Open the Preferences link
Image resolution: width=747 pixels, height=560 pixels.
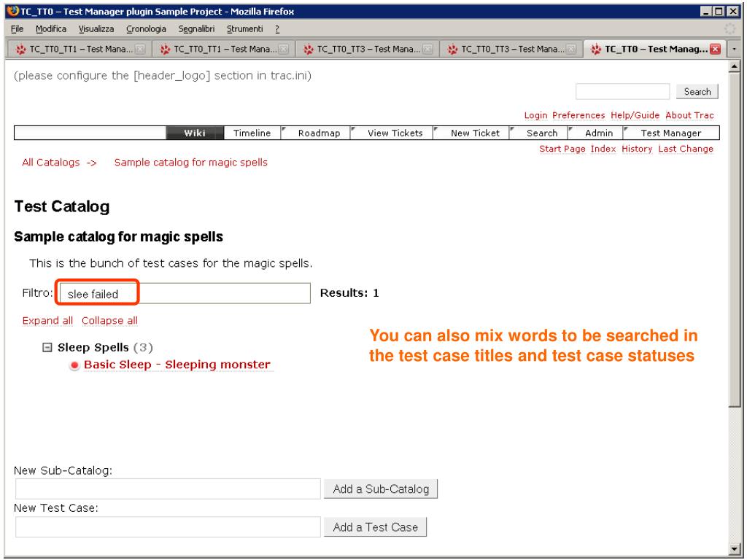point(578,115)
